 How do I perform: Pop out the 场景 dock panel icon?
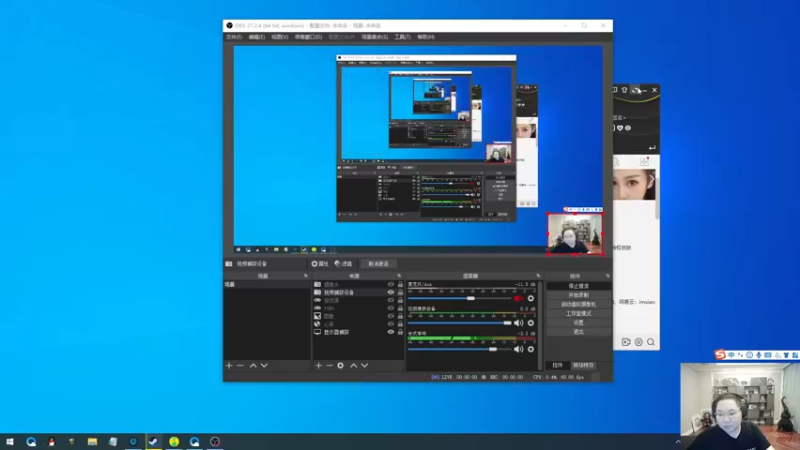306,276
